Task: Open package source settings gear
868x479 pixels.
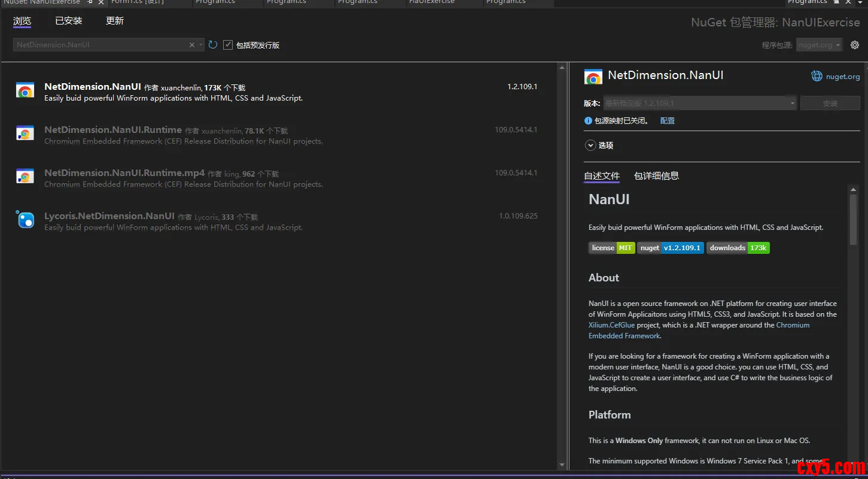Action: pyautogui.click(x=855, y=45)
